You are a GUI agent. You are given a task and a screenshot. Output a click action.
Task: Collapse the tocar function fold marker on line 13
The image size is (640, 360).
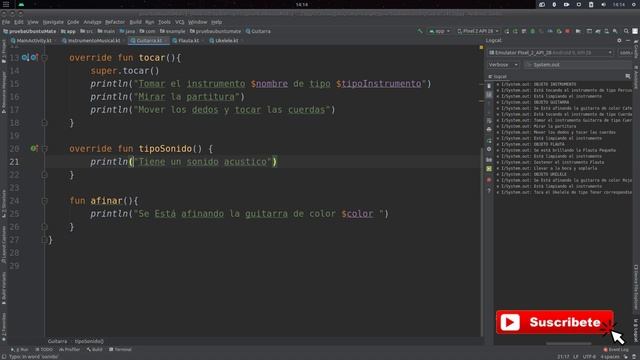click(44, 58)
